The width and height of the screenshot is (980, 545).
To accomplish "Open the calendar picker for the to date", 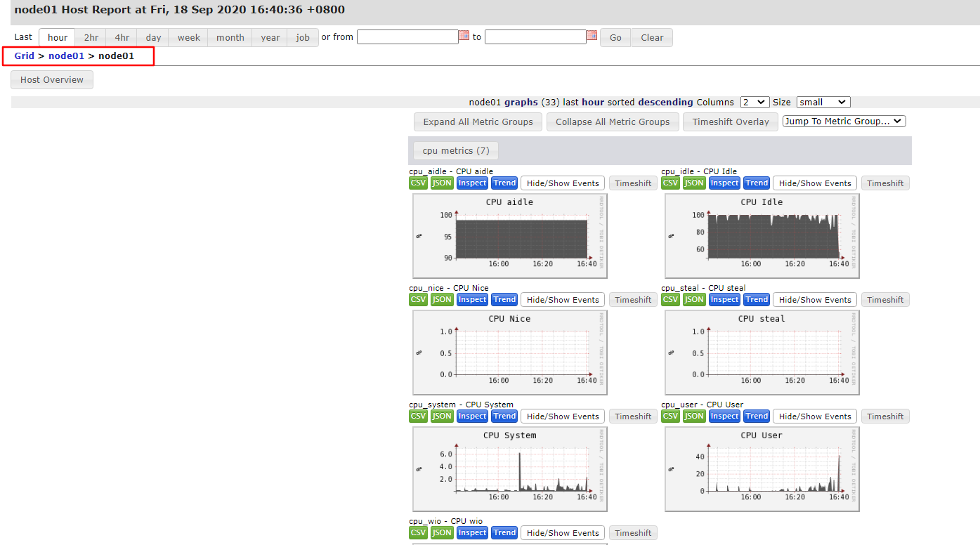I will coord(592,36).
